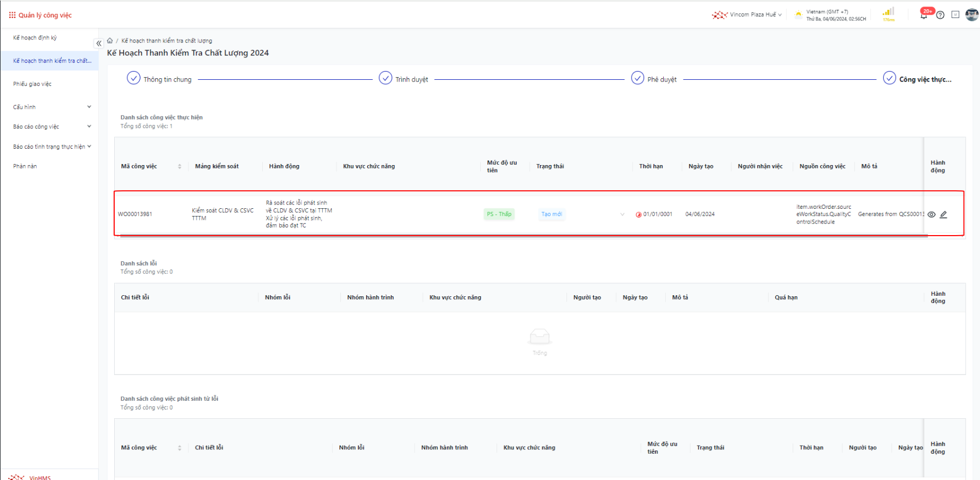This screenshot has height=480, width=980.
Task: Open Kế hoạch định kỳ in sidebar
Action: tap(35, 38)
